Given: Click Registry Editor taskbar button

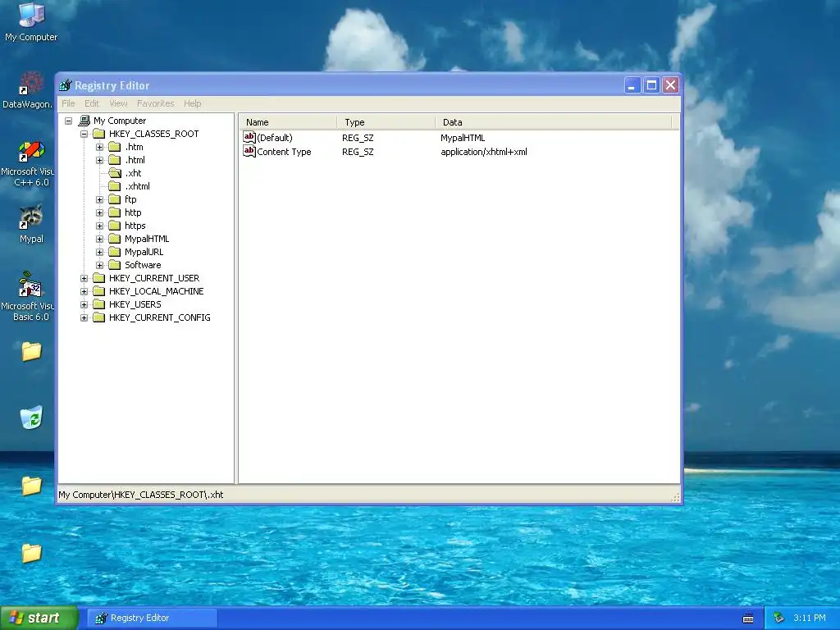Looking at the screenshot, I should pyautogui.click(x=153, y=619).
